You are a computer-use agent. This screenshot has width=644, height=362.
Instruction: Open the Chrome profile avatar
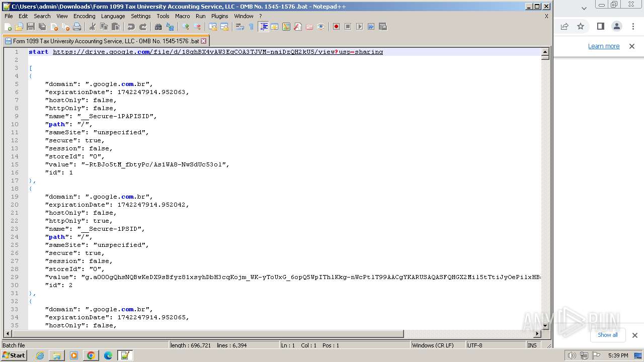coord(616,26)
